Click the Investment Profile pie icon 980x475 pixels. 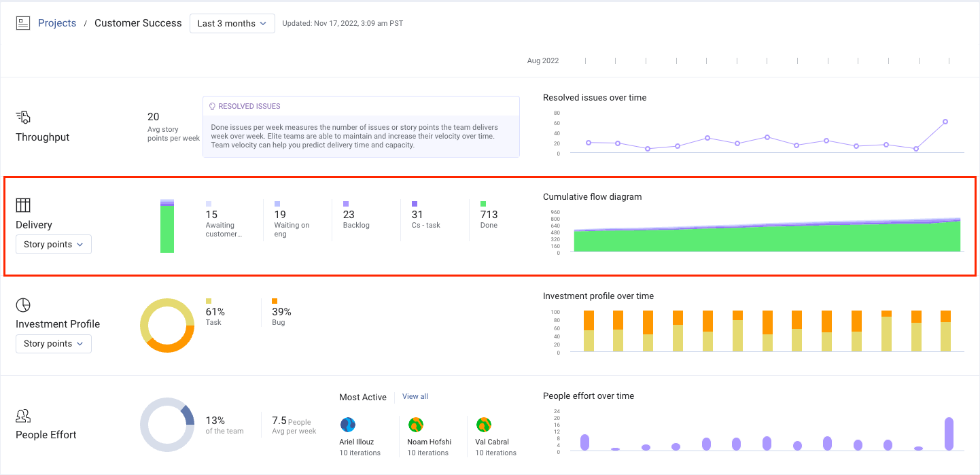[23, 304]
